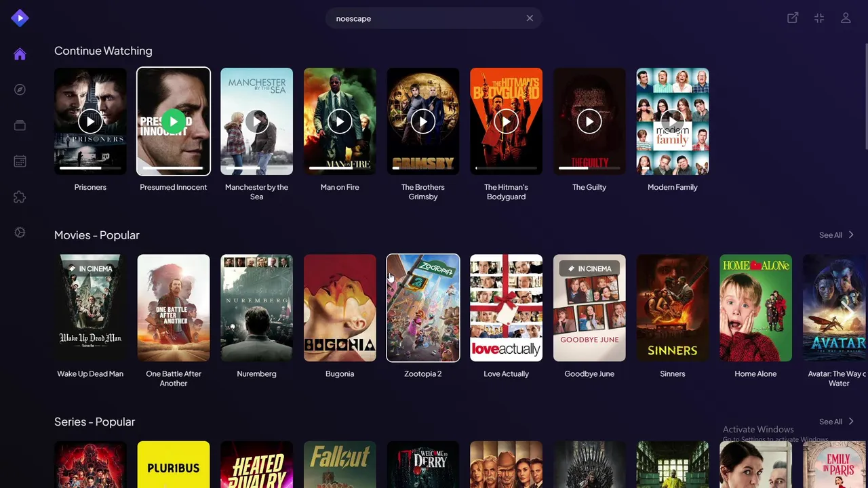This screenshot has width=868, height=488.
Task: Open the Home (Board) sidebar icon
Action: [20, 54]
